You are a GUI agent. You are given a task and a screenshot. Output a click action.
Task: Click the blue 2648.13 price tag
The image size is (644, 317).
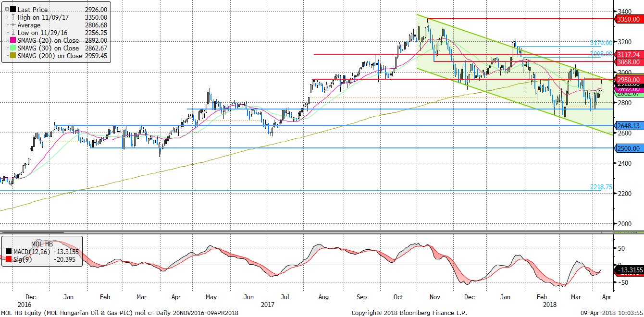pyautogui.click(x=629, y=125)
